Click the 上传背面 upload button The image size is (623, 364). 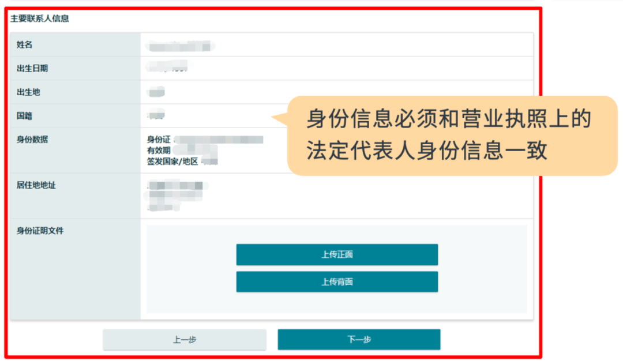tap(337, 282)
